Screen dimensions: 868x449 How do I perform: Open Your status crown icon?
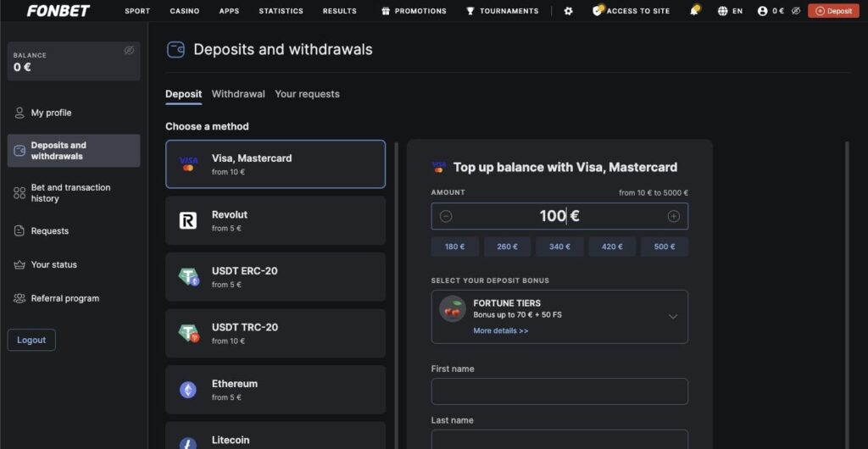[x=19, y=265]
